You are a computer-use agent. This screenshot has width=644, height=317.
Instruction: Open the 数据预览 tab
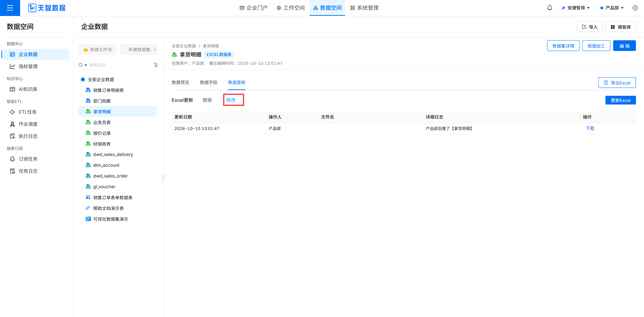180,83
